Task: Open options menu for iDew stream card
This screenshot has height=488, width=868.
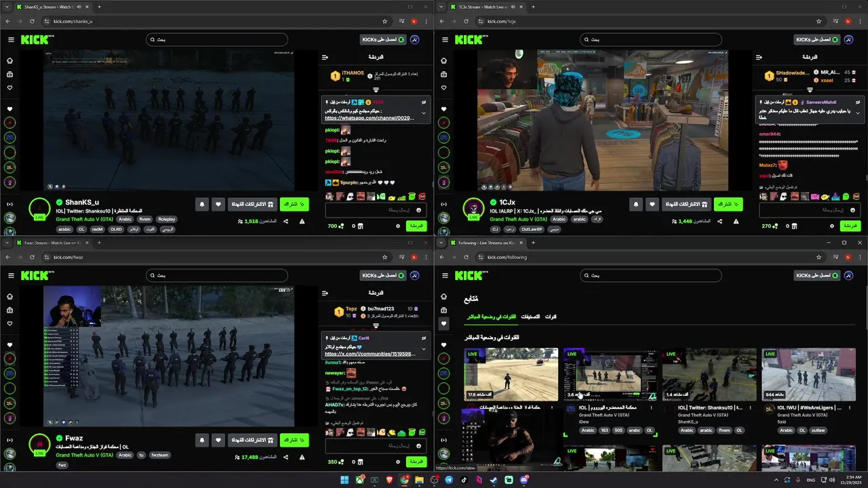Action: (x=651, y=408)
